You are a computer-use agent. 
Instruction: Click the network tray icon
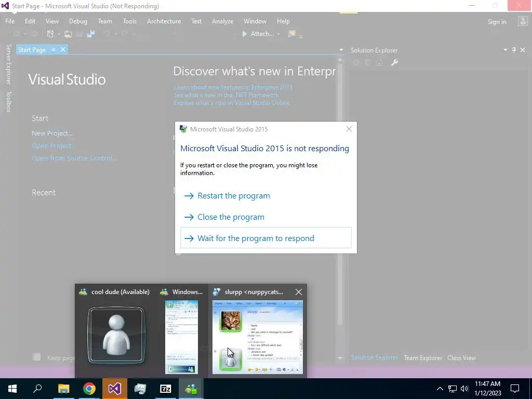pyautogui.click(x=453, y=389)
